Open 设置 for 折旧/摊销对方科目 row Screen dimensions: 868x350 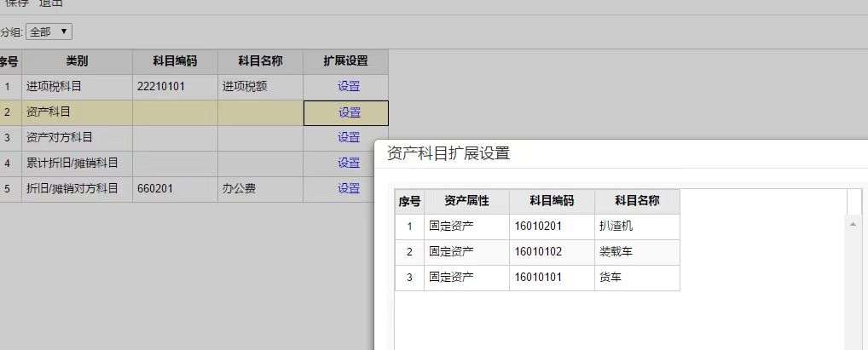click(x=349, y=189)
